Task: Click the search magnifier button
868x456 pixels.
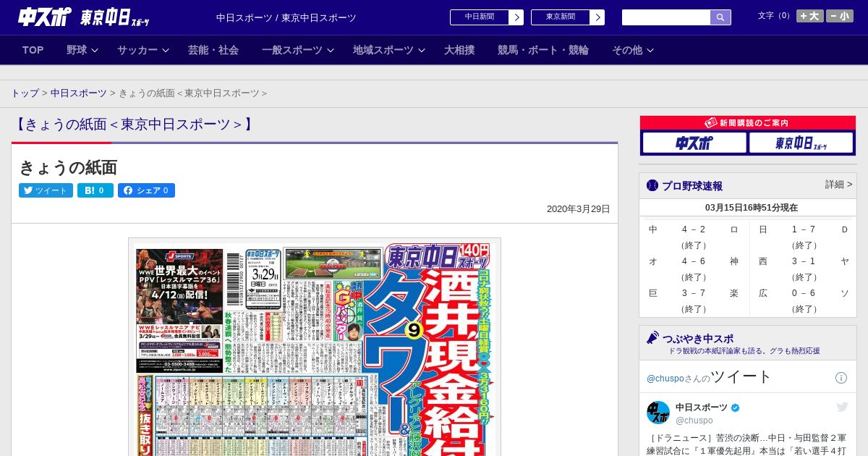Action: [x=720, y=17]
